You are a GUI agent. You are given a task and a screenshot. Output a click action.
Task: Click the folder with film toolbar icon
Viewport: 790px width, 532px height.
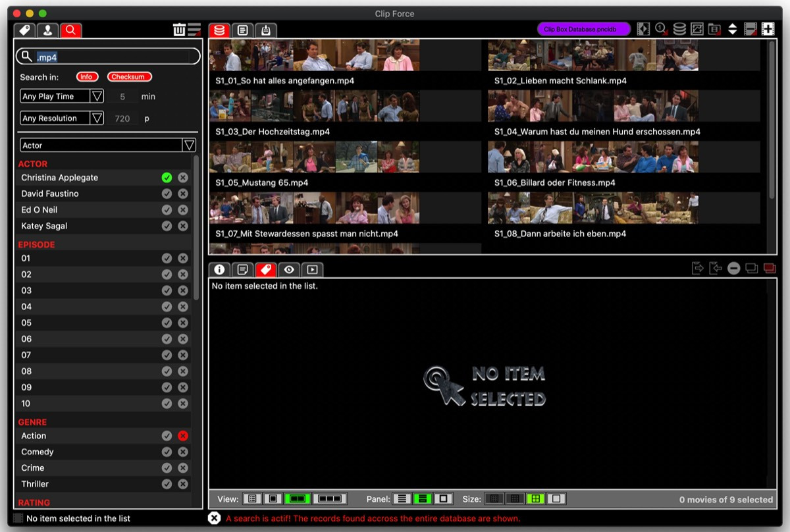(715, 29)
